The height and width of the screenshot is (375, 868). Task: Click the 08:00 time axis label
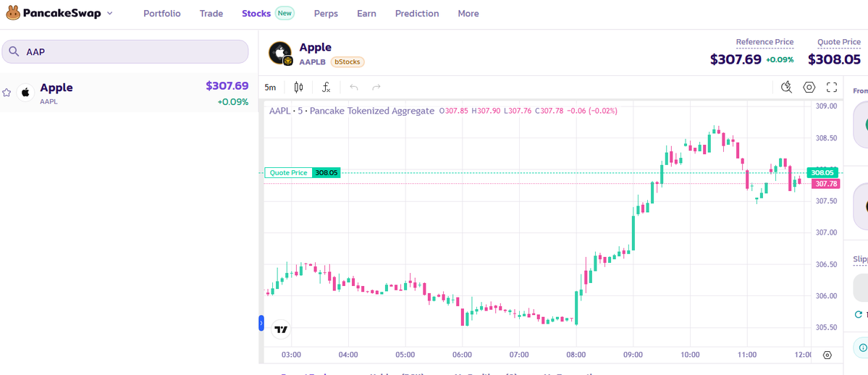coord(576,355)
